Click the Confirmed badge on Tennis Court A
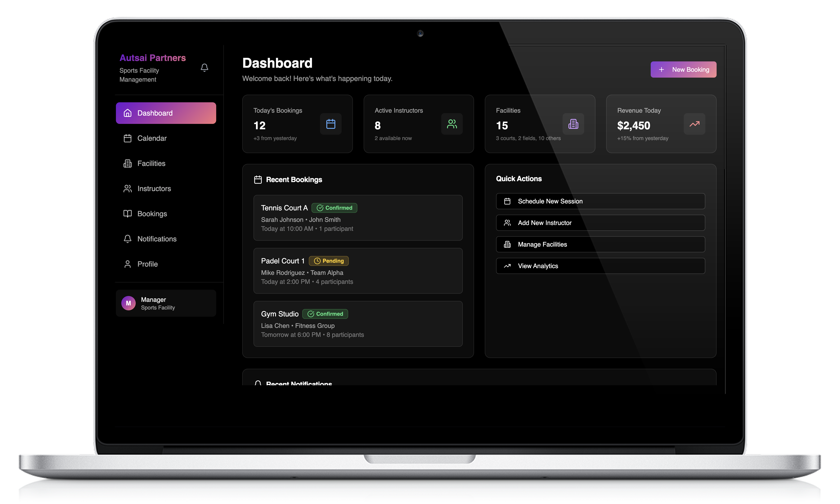840x504 pixels. pyautogui.click(x=334, y=208)
